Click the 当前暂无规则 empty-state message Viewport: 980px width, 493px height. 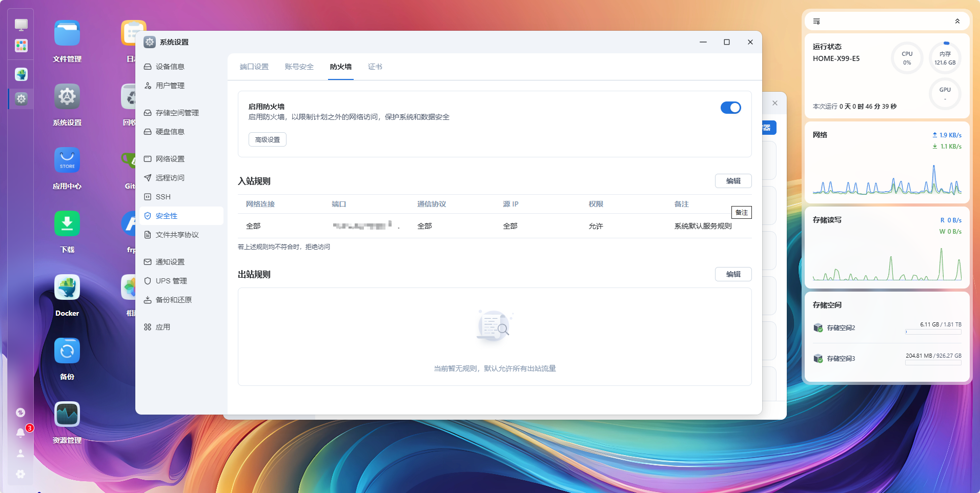coord(495,368)
